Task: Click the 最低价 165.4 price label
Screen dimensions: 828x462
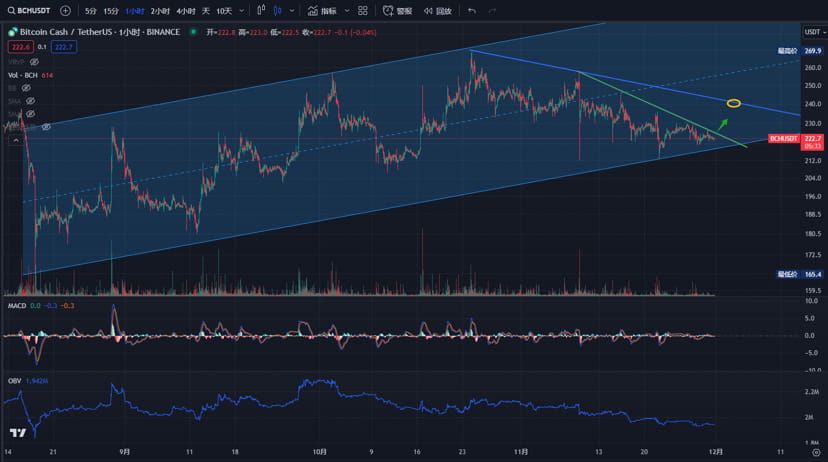Action: point(799,275)
